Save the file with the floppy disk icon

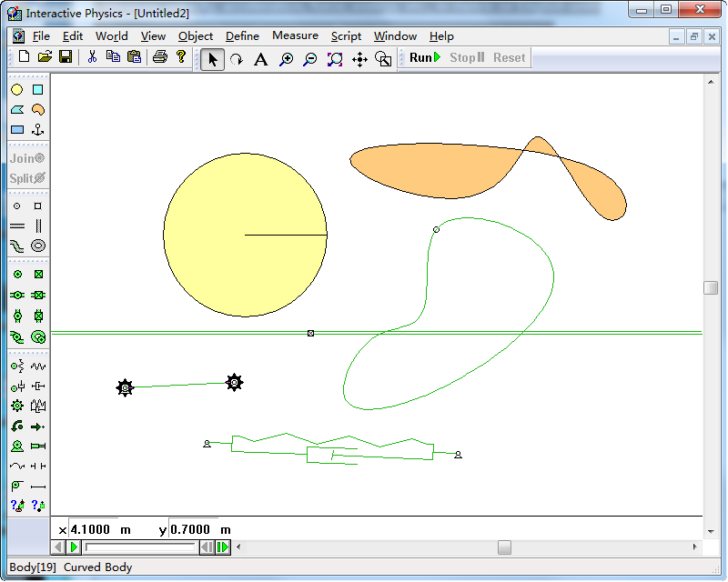66,57
